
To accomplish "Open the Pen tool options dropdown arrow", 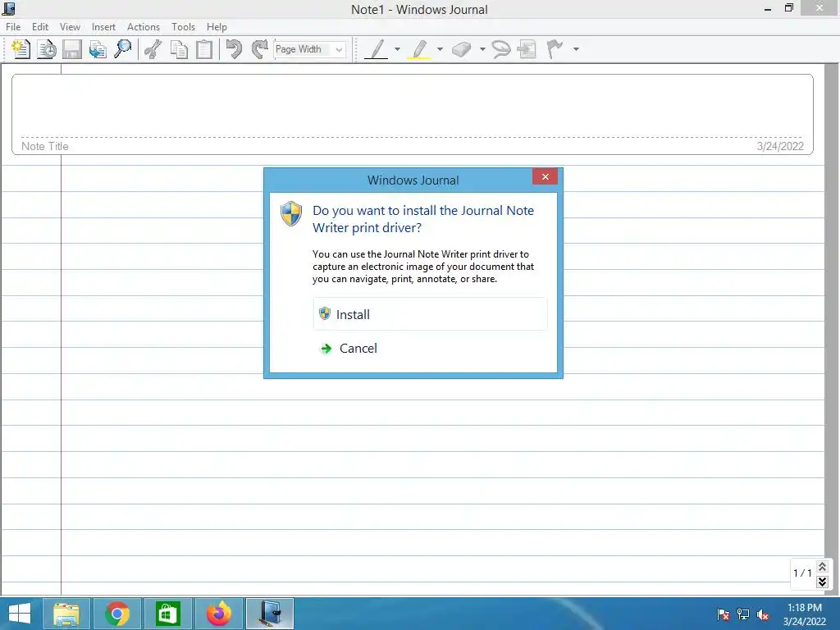I will 398,49.
